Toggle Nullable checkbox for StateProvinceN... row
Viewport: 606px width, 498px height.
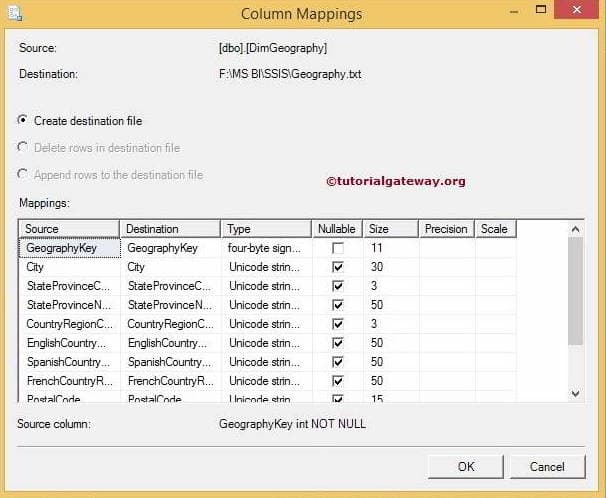(338, 305)
